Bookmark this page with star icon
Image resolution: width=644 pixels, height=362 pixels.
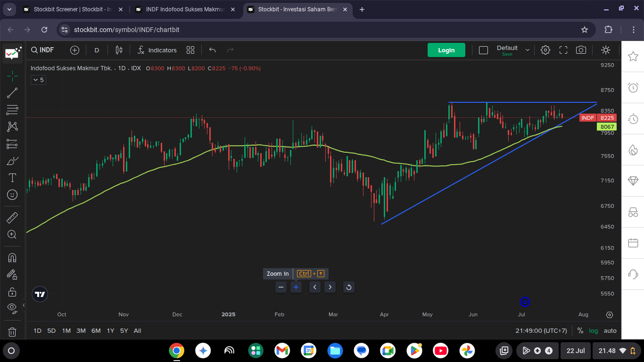tap(585, 30)
